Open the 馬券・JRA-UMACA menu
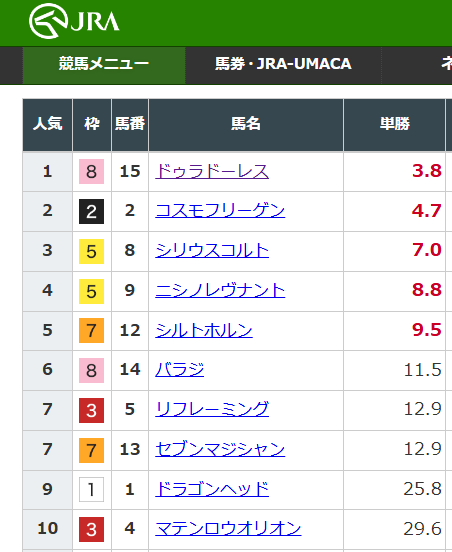The image size is (452, 552). point(283,65)
